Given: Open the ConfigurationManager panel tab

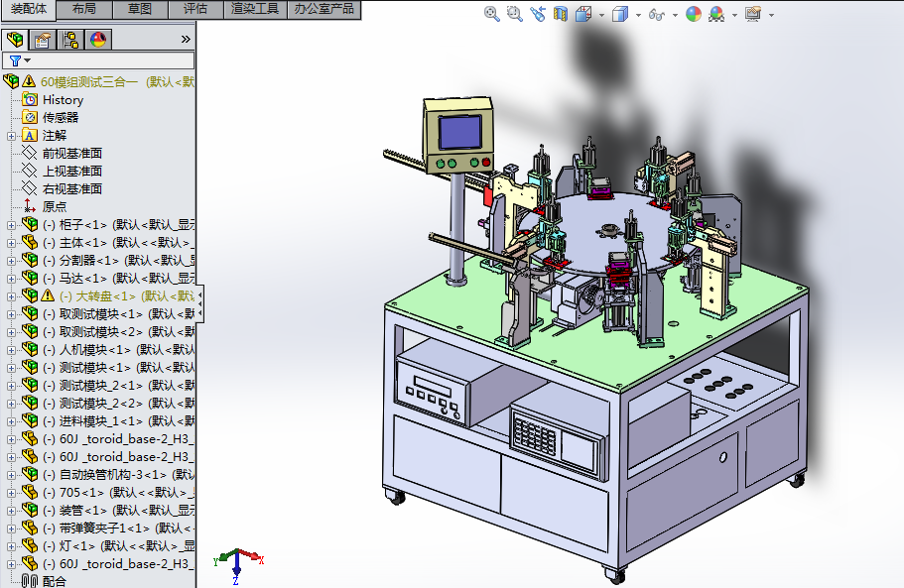Looking at the screenshot, I should coord(70,40).
